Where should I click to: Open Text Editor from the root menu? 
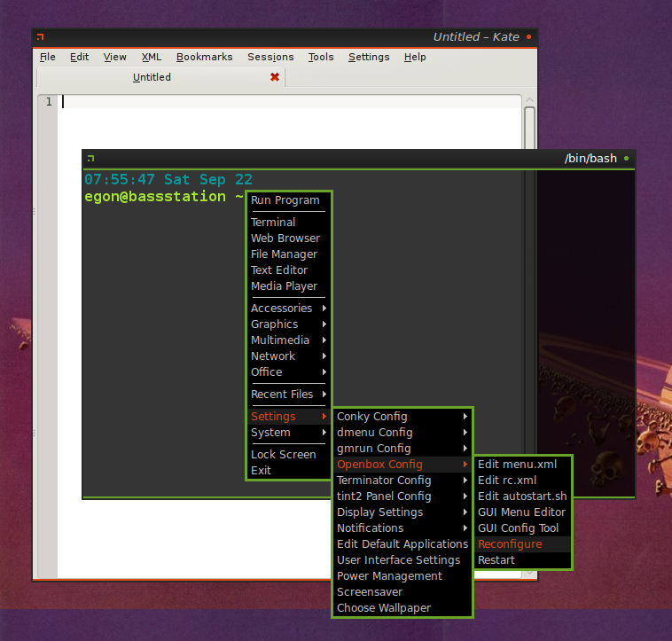click(288, 270)
